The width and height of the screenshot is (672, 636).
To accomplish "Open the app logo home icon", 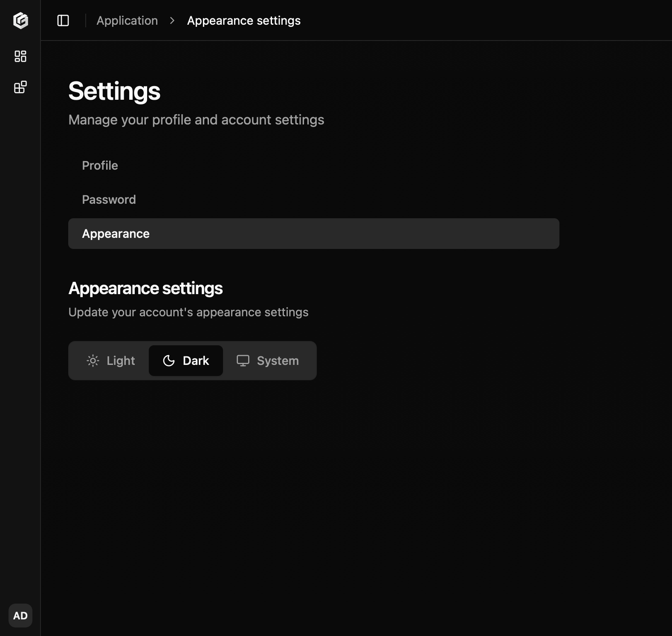I will [20, 20].
